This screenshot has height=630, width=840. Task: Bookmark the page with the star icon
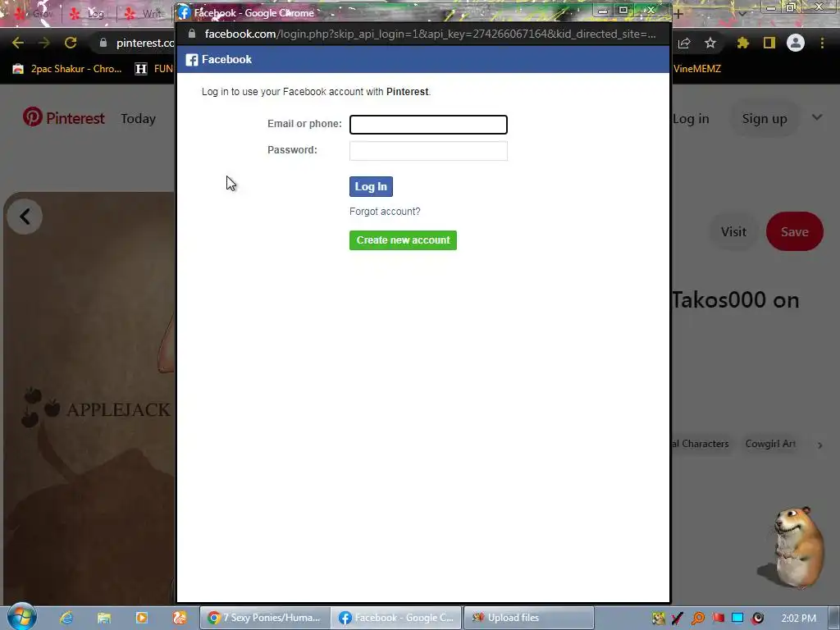[x=710, y=43]
